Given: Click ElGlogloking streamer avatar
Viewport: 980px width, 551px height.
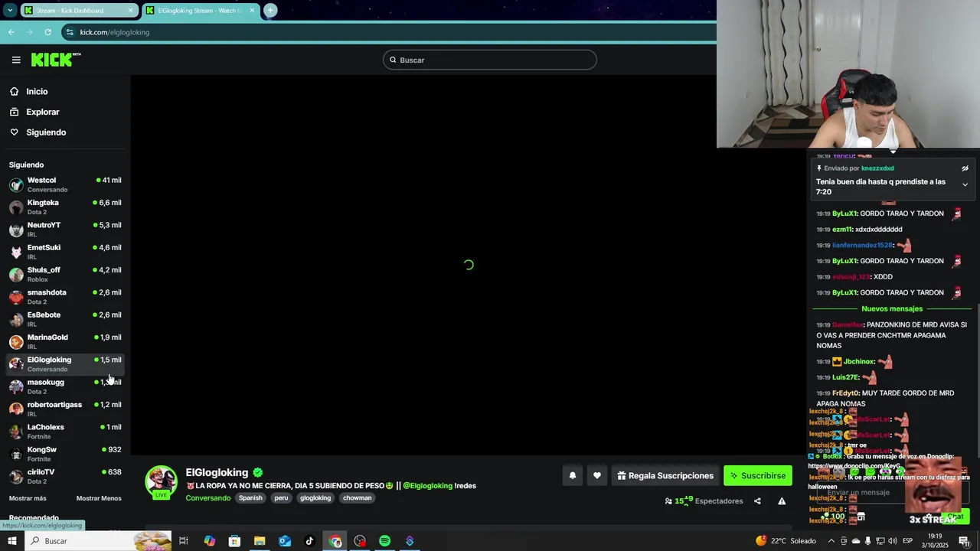Looking at the screenshot, I should 162,481.
